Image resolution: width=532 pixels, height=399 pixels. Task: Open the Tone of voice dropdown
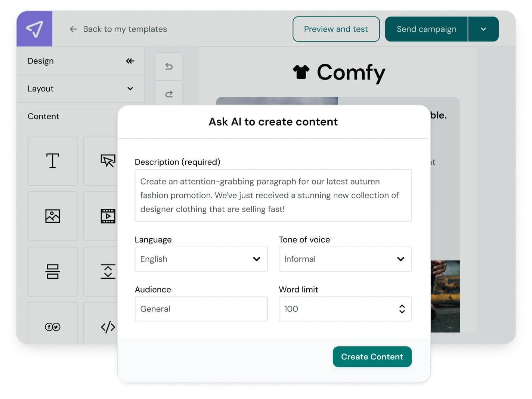point(345,259)
